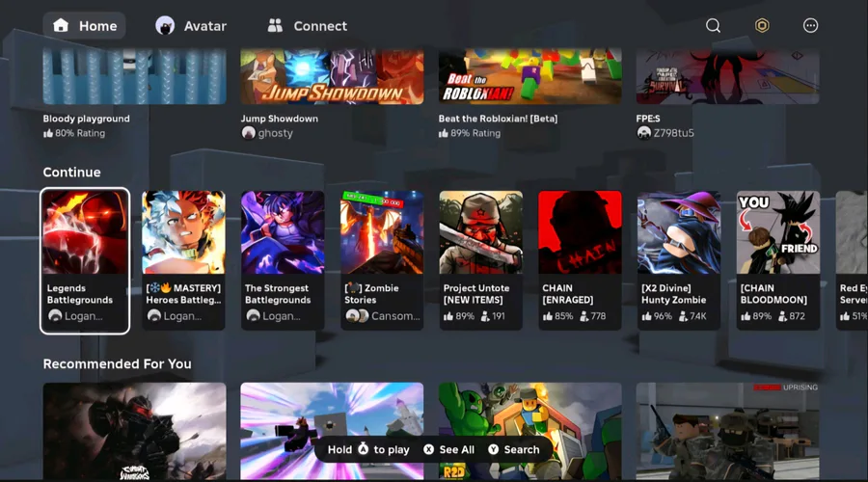
Task: Select the Bloody playground thumbnail
Action: click(134, 76)
